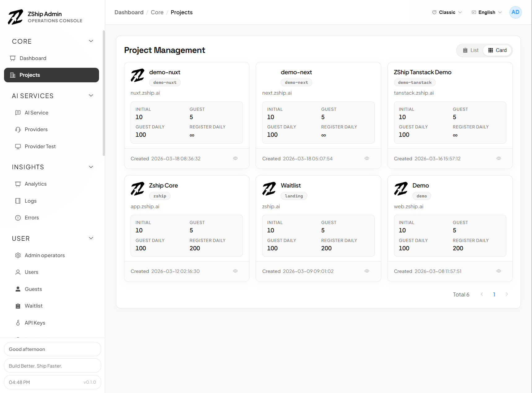Switch to List view
The height and width of the screenshot is (393, 532).
(470, 50)
